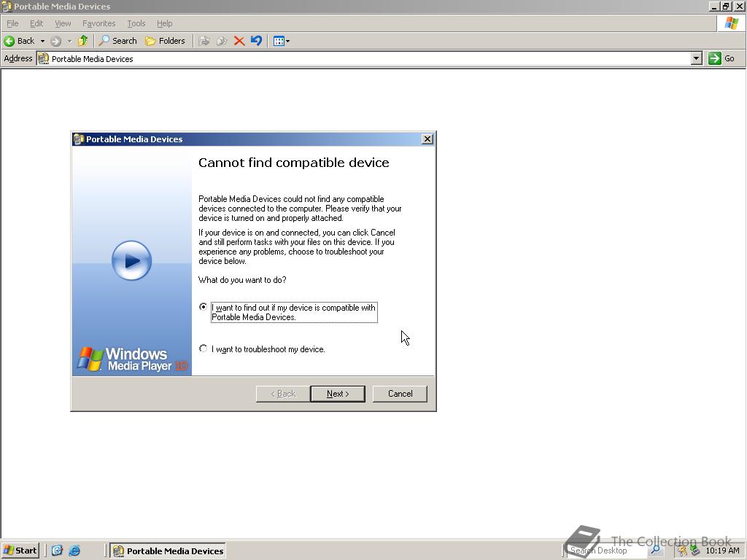Screen dimensions: 747x560
Task: Expand the address bar dropdown arrow
Action: click(696, 58)
